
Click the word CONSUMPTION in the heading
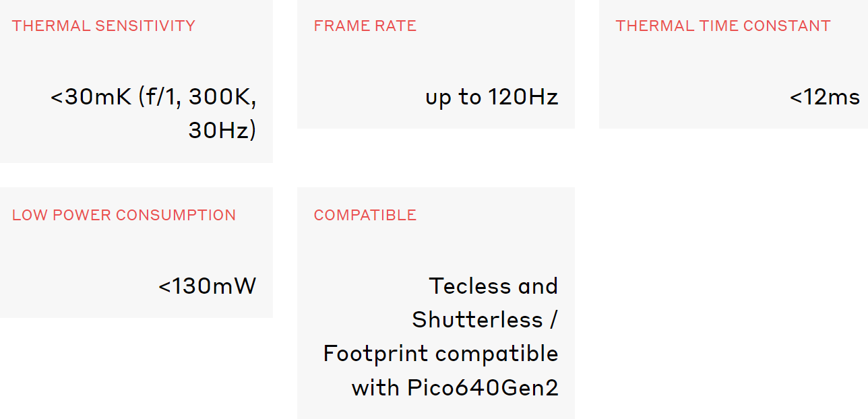176,216
